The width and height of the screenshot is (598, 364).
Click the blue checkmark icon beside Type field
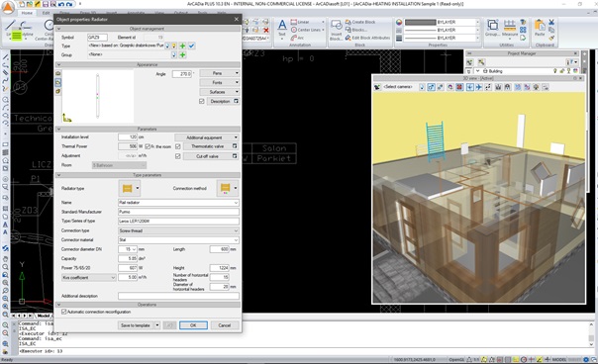[191, 45]
